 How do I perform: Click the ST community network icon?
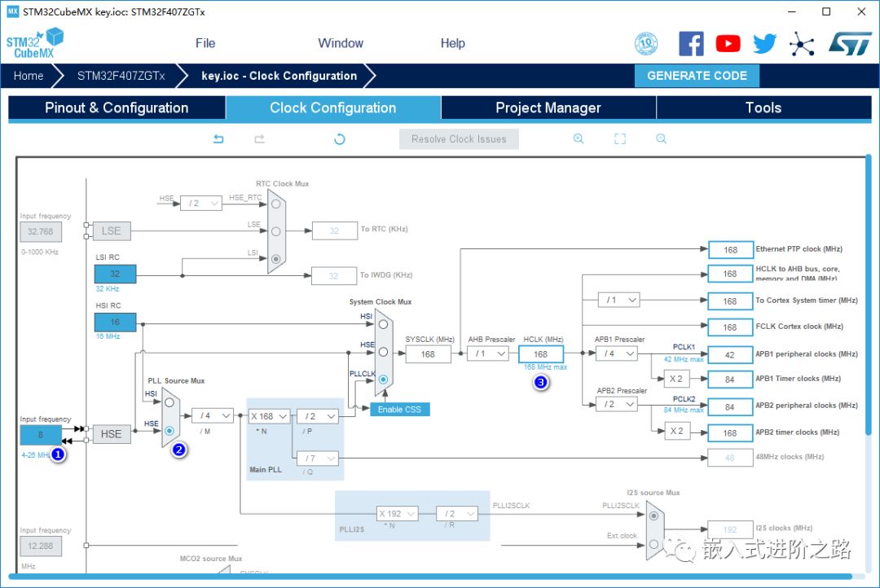(x=802, y=43)
